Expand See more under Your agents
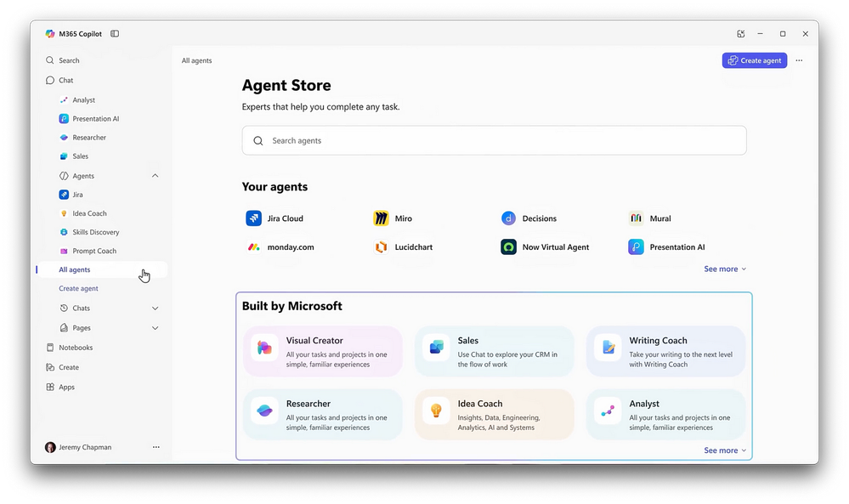The width and height of the screenshot is (849, 504). [725, 269]
